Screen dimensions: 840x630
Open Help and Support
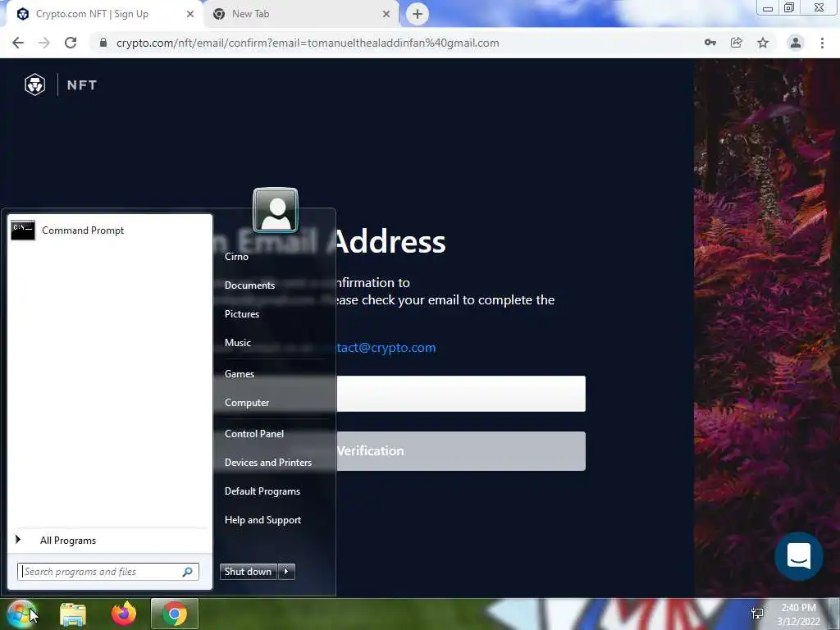coord(263,520)
